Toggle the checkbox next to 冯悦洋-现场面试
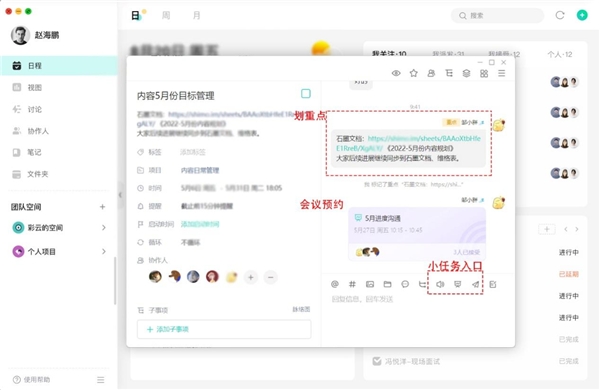This screenshot has height=390, width=600. pos(377,361)
